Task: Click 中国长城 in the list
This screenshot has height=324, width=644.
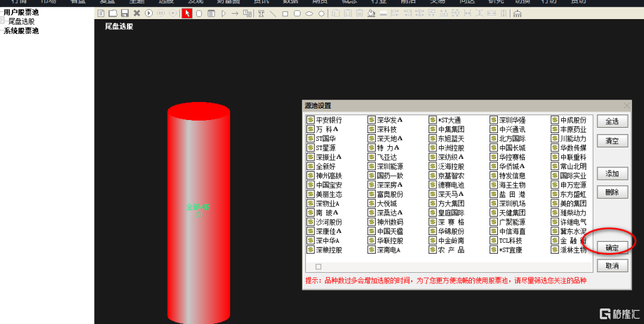Action: tap(512, 148)
